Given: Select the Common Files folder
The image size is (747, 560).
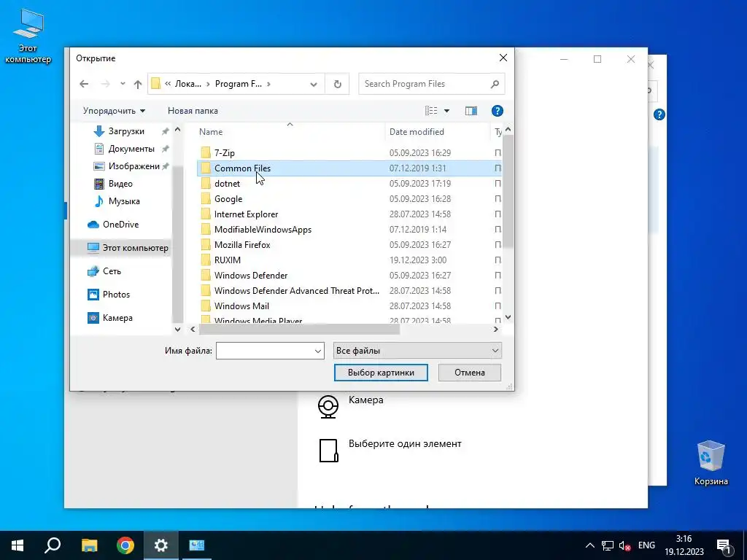Looking at the screenshot, I should click(349, 168).
